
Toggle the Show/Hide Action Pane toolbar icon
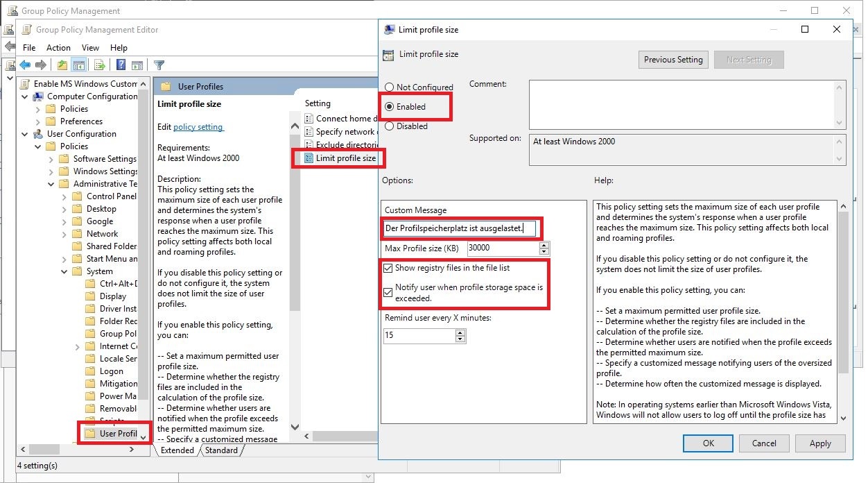(137, 65)
